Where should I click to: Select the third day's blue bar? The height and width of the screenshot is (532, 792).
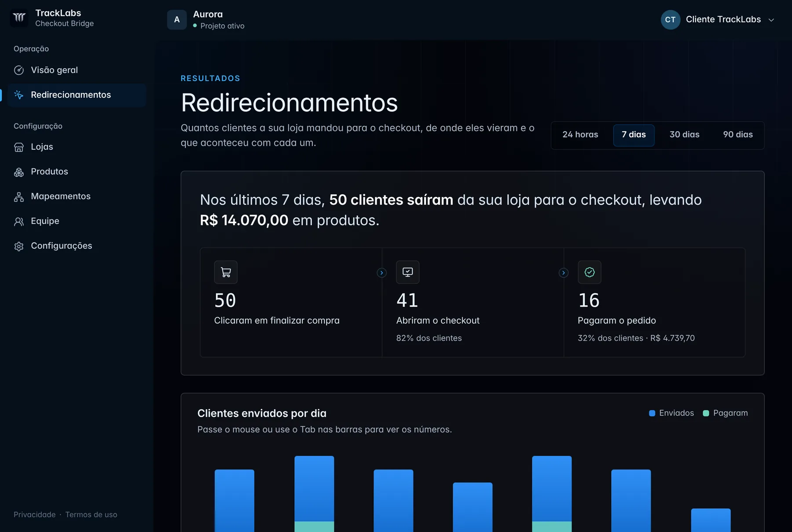coord(393,501)
